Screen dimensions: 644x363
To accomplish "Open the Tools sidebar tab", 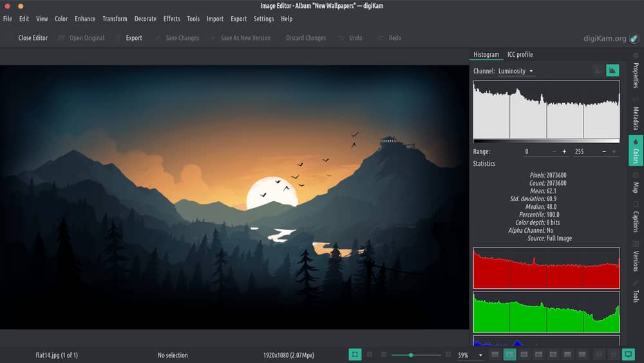I will [x=636, y=292].
